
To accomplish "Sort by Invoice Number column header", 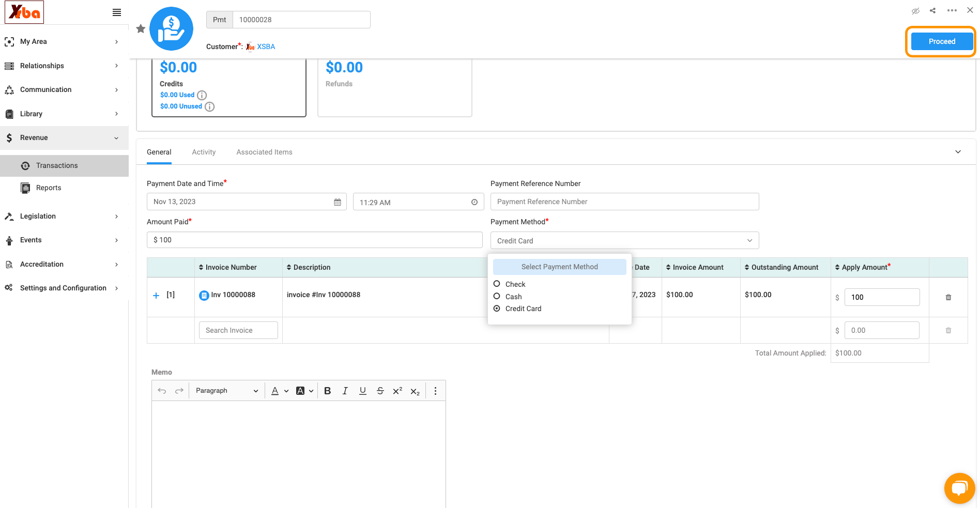I will [x=227, y=267].
